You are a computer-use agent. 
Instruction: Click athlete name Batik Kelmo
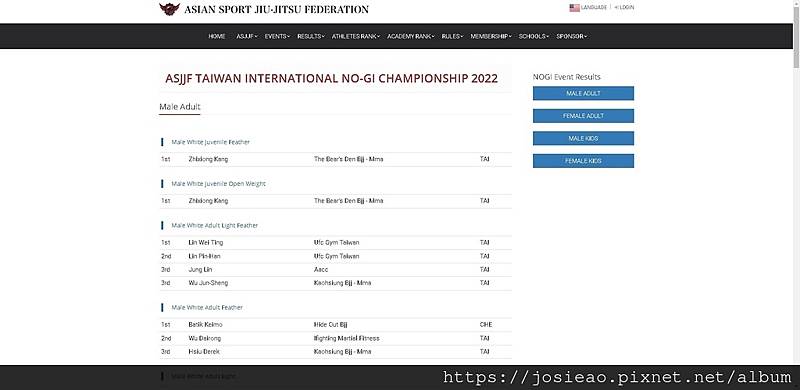point(206,325)
